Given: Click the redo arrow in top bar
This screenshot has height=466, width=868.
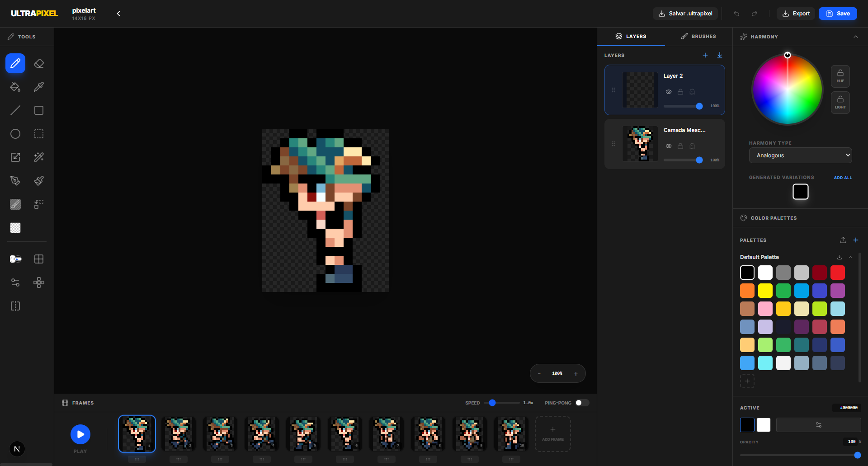Looking at the screenshot, I should [x=755, y=14].
